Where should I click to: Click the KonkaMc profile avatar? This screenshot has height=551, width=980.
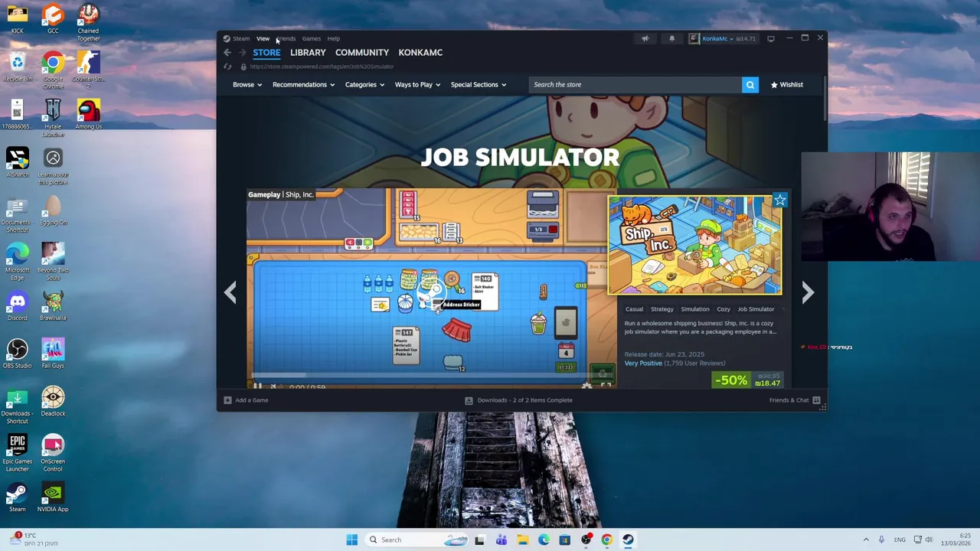pyautogui.click(x=694, y=38)
